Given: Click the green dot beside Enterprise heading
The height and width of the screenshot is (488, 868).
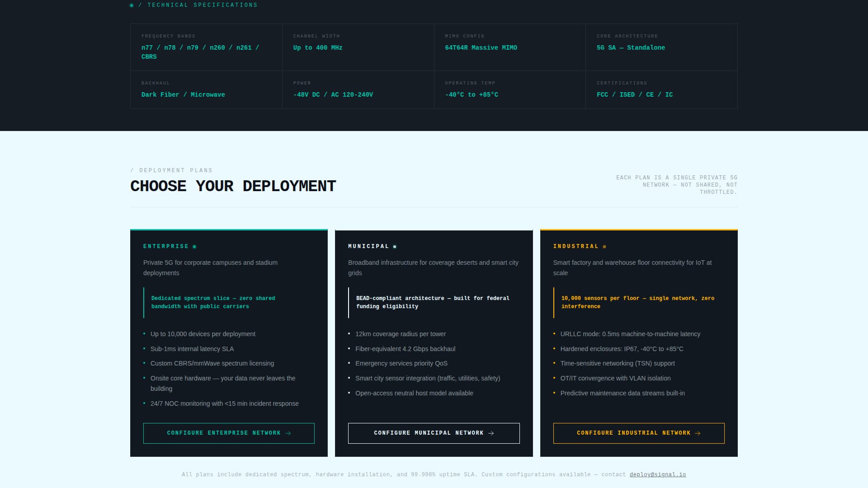Looking at the screenshot, I should (194, 247).
